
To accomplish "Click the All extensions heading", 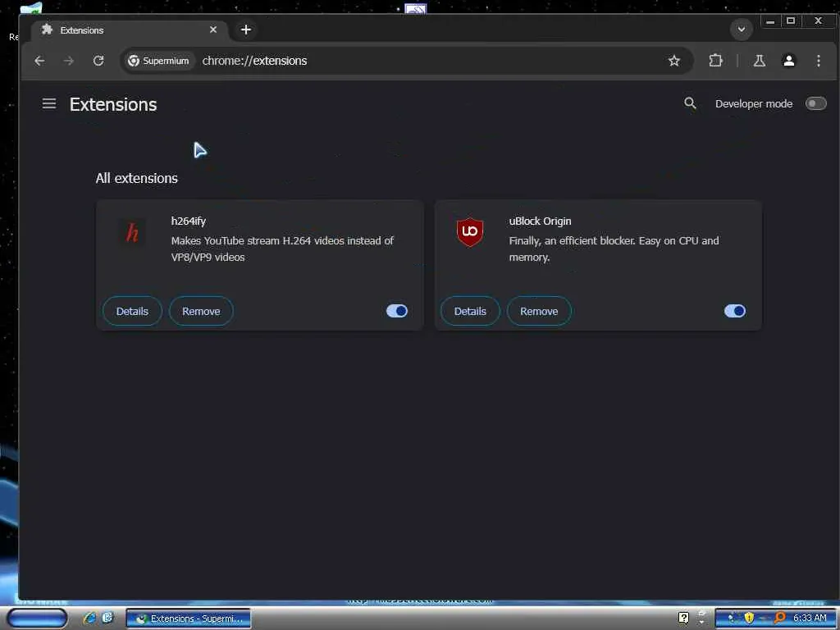I will (137, 178).
